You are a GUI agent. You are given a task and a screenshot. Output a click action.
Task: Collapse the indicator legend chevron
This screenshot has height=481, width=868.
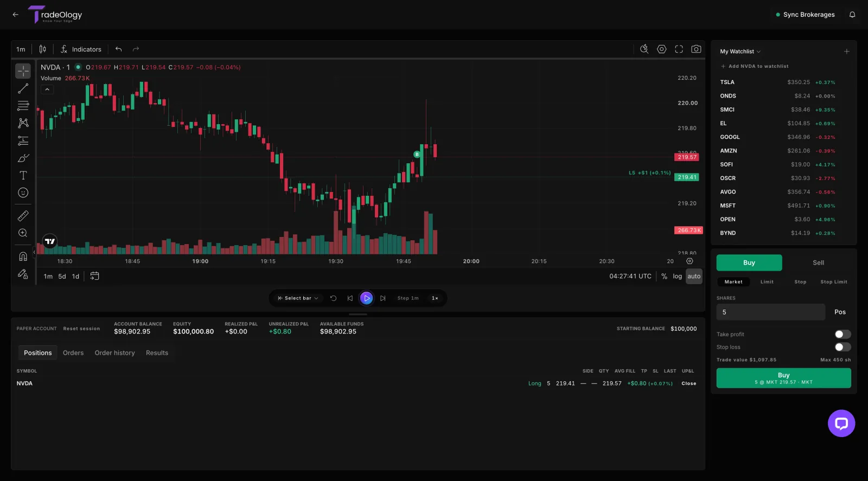click(47, 89)
